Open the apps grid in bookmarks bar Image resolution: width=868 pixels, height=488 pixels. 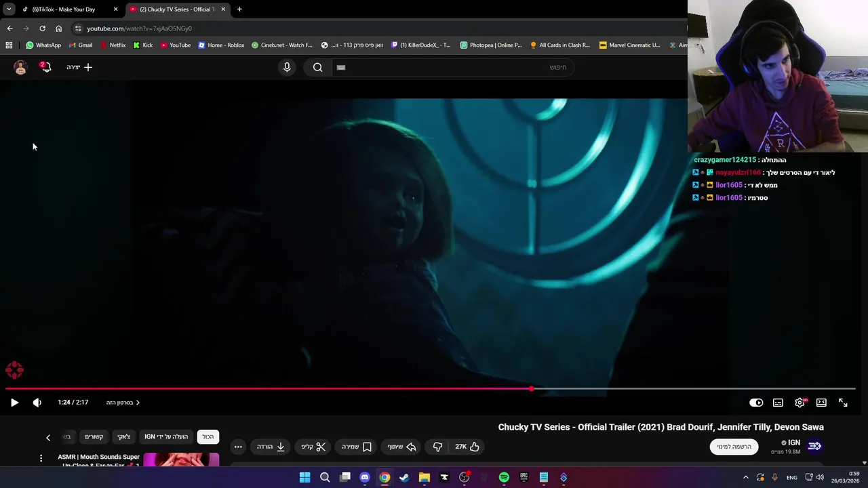coord(9,45)
